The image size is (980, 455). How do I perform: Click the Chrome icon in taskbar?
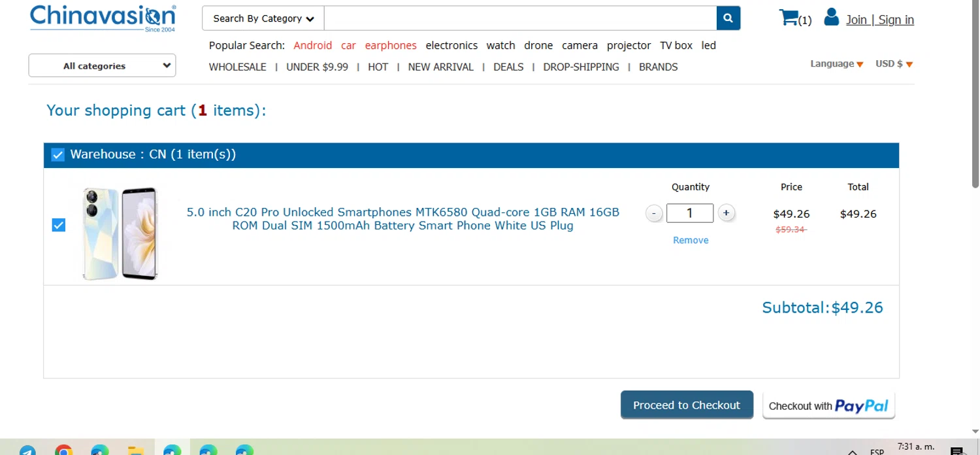63,450
